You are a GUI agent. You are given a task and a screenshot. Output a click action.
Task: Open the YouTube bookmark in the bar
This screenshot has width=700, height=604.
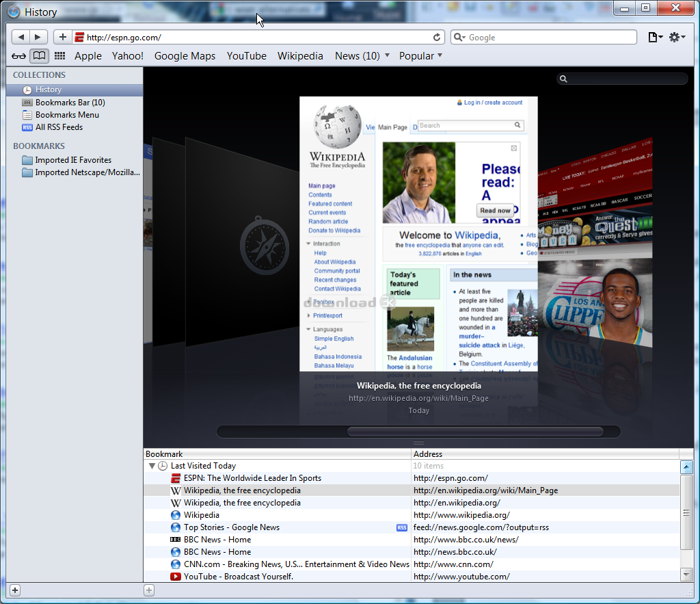tap(246, 56)
